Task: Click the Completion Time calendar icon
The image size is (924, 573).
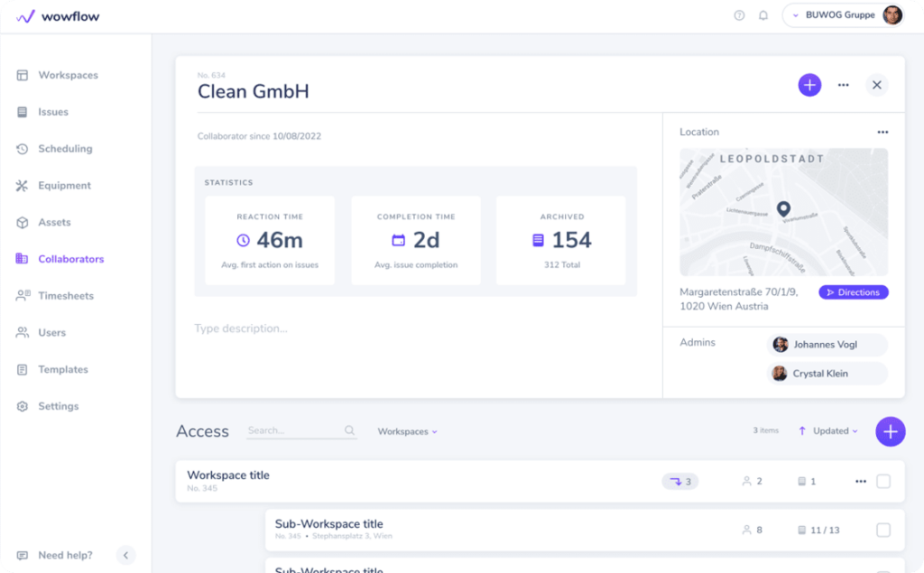Action: pos(398,241)
